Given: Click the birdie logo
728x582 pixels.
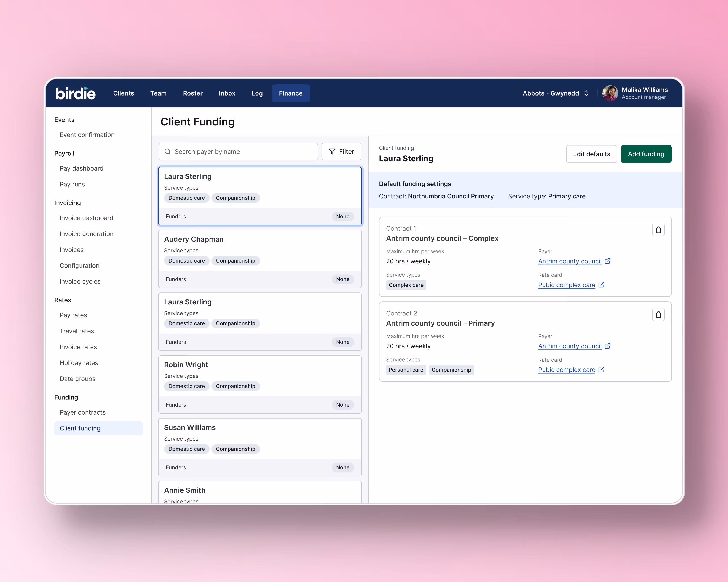Looking at the screenshot, I should (x=76, y=93).
